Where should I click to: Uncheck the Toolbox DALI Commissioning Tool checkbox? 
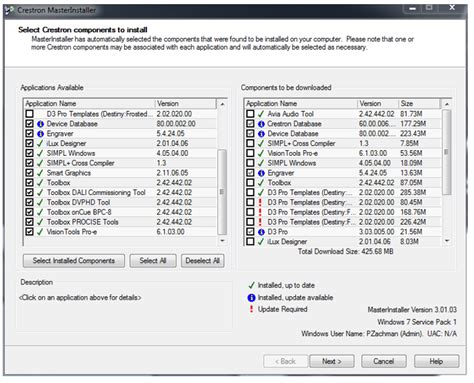click(x=29, y=193)
